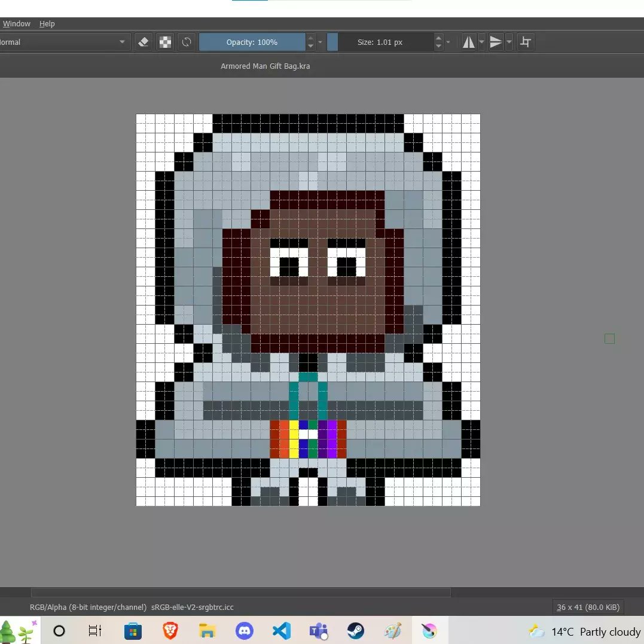644x644 pixels.
Task: Open the paint palette app on taskbar
Action: click(x=393, y=631)
